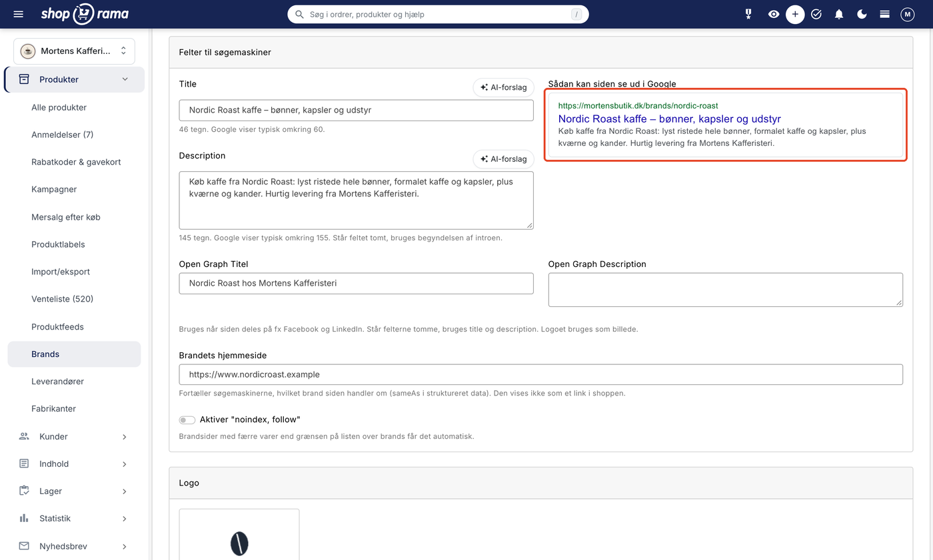Click the Kunder people icon
The image size is (933, 560).
(x=24, y=436)
